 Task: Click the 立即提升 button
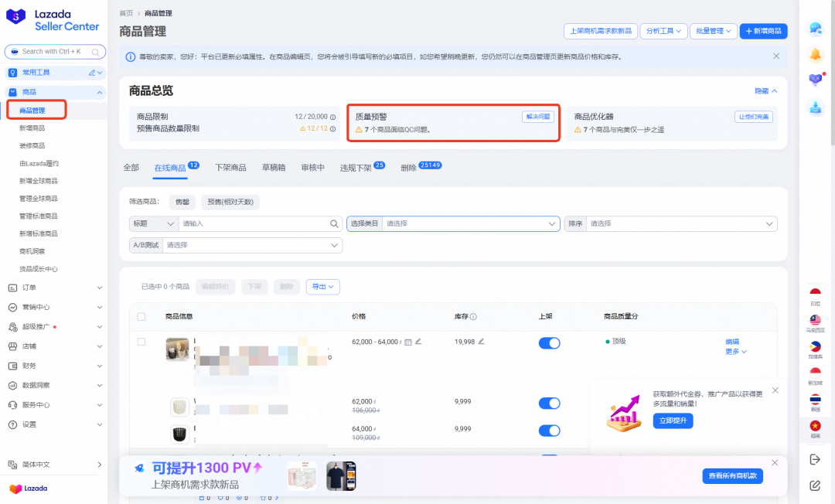pyautogui.click(x=673, y=421)
